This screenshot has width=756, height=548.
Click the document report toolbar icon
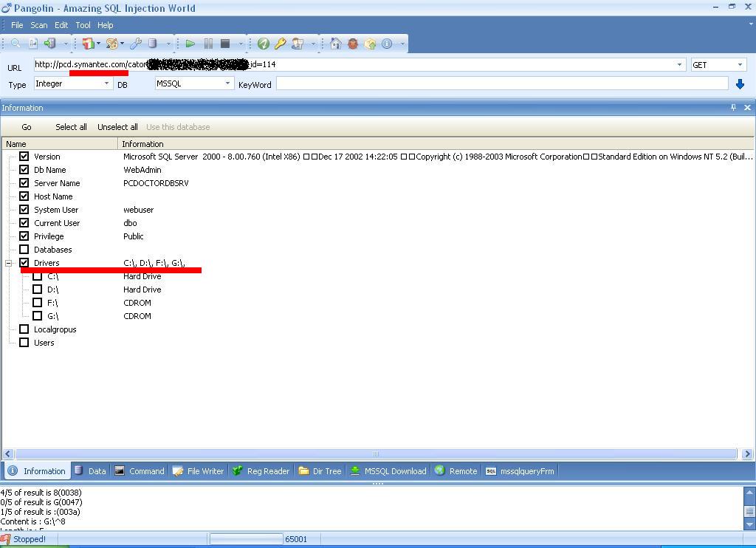coord(32,44)
